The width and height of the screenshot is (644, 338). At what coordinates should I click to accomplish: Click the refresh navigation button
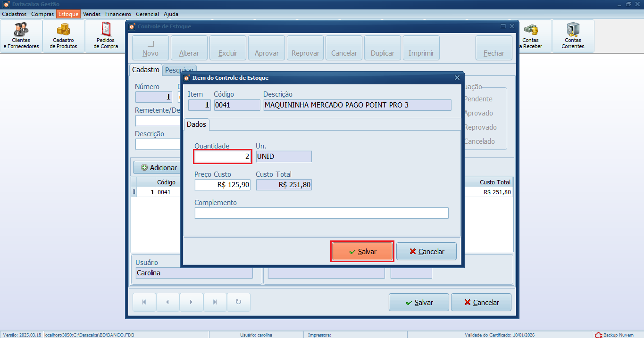(238, 302)
